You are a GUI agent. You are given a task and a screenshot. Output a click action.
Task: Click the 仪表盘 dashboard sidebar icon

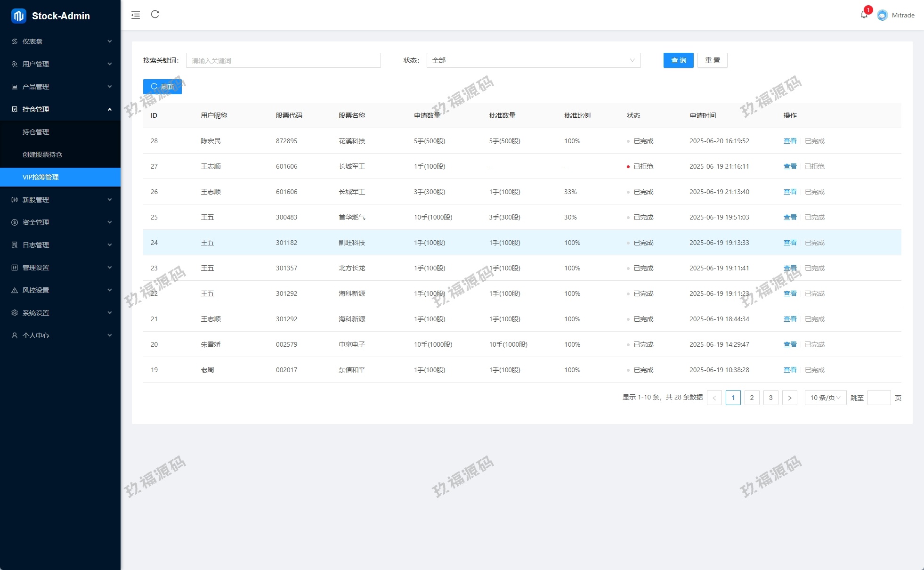[x=15, y=41]
